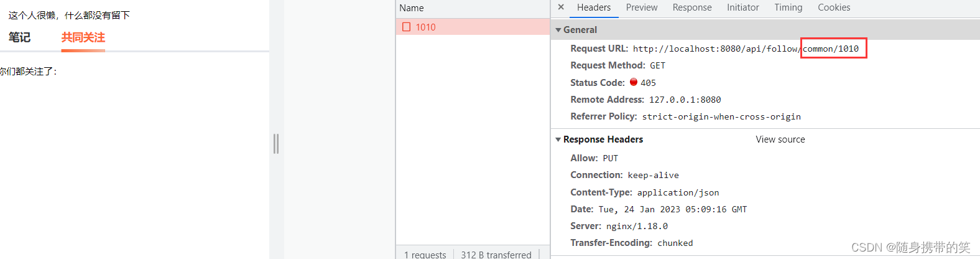
Task: Click the Name column header
Action: tap(412, 8)
